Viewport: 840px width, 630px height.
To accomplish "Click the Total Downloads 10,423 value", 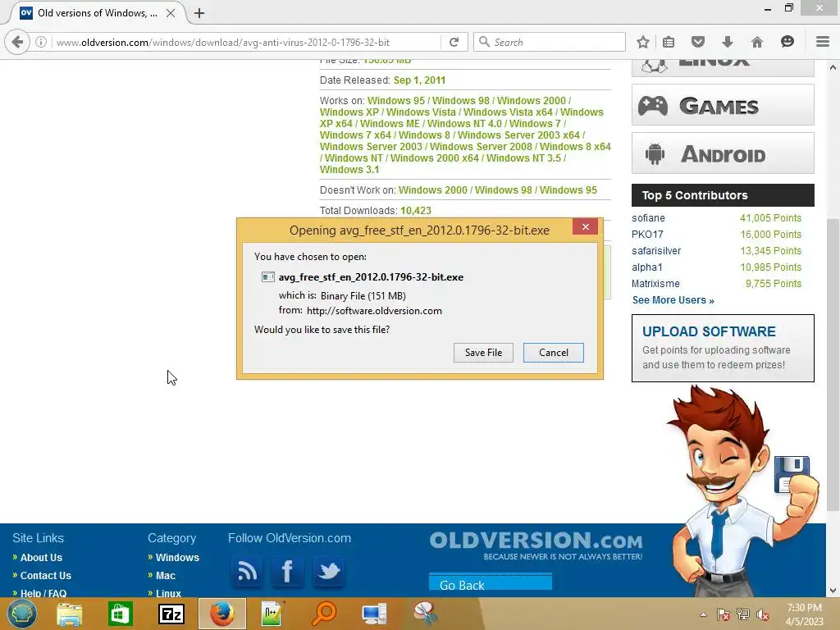I will [416, 211].
